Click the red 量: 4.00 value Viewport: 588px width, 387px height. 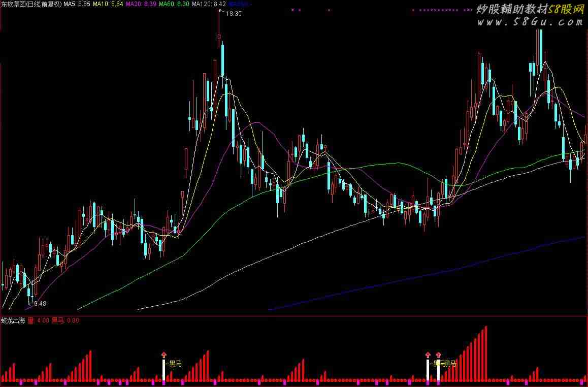(38, 320)
